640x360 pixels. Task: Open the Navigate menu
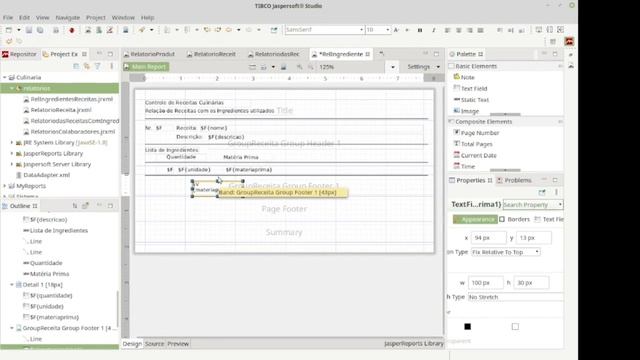67,18
